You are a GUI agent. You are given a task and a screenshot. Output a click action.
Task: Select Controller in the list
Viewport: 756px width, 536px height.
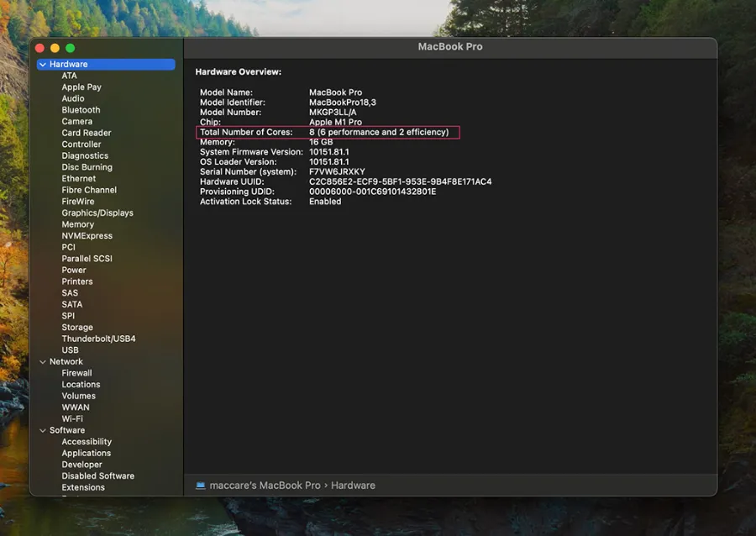(x=81, y=145)
